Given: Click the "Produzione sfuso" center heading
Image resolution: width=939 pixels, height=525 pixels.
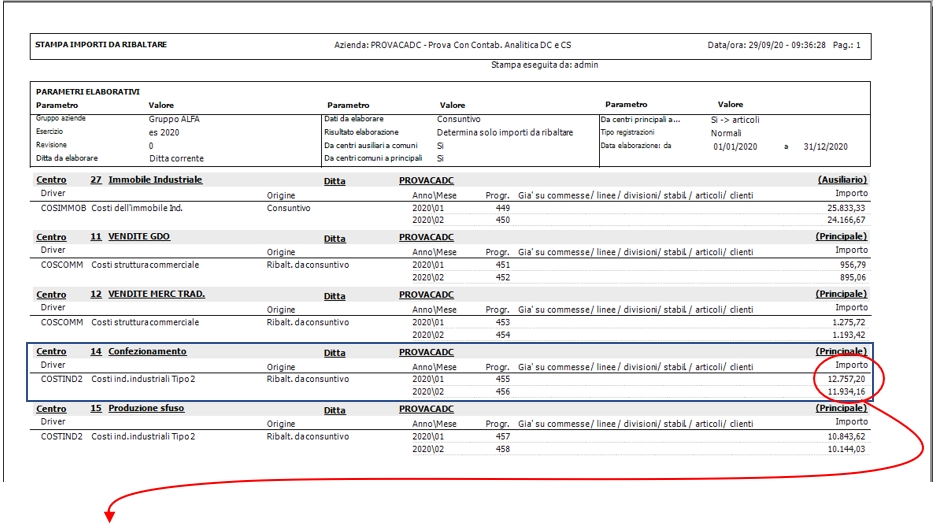Looking at the screenshot, I should 146,408.
